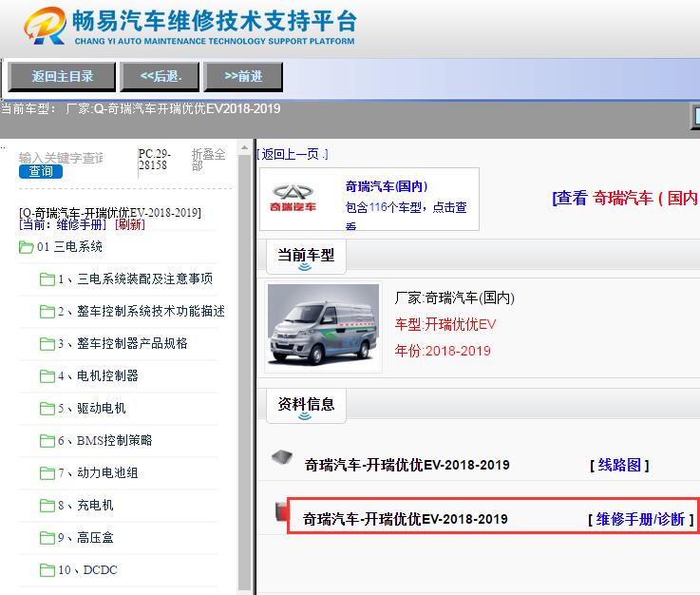Screen dimensions: 700x595
Task: Click the [刷新] refresh link
Action: (x=130, y=224)
